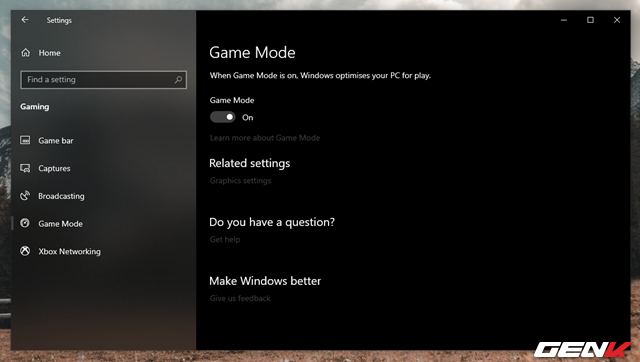Click the Xbox Networking logo icon

tap(25, 251)
